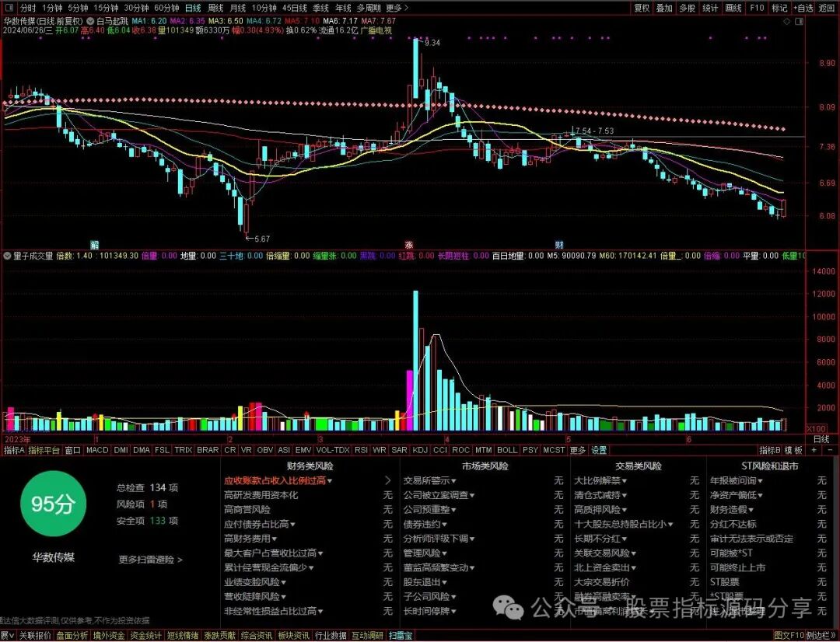Select the 日线 daily period
Image resolution: width=840 pixels, height=642 pixels.
tap(193, 8)
